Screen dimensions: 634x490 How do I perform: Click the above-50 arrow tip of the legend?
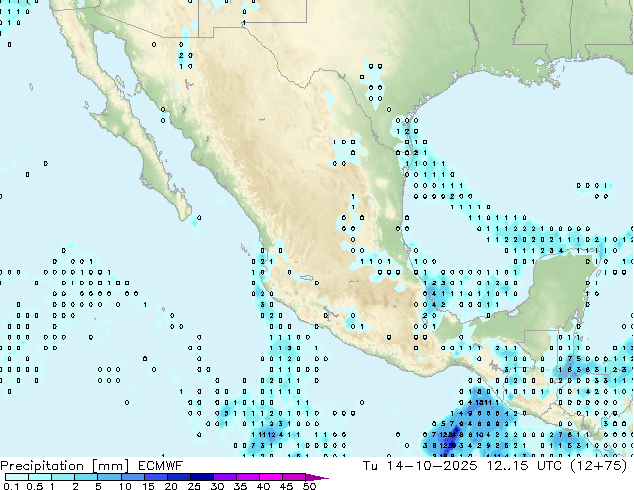click(x=317, y=477)
